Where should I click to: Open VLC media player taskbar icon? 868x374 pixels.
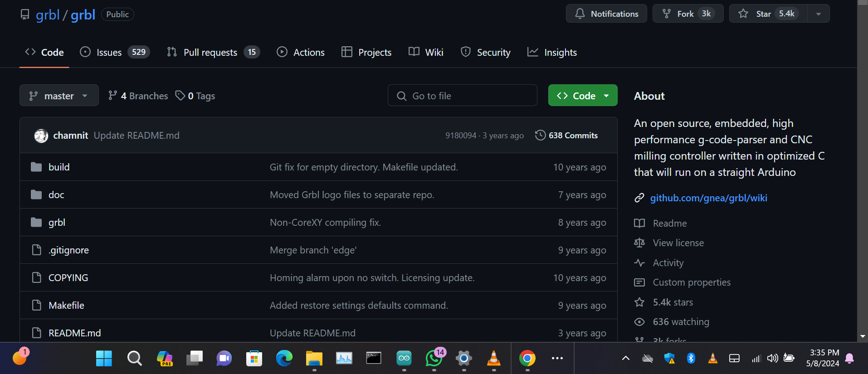click(493, 358)
